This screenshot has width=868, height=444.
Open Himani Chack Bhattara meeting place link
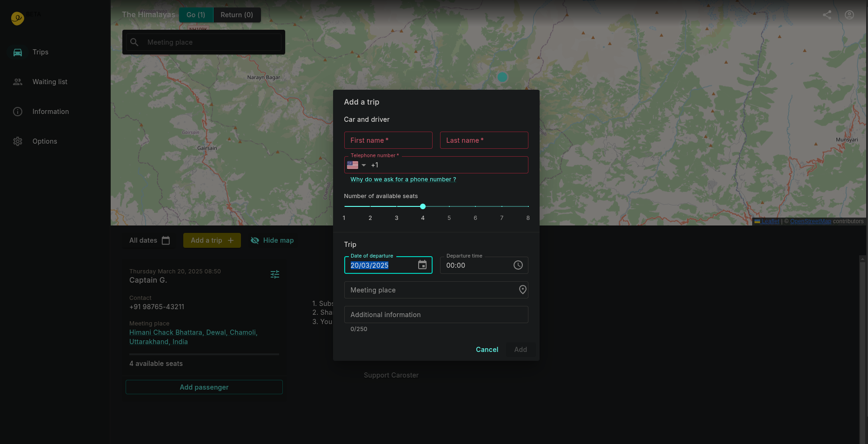click(x=194, y=337)
